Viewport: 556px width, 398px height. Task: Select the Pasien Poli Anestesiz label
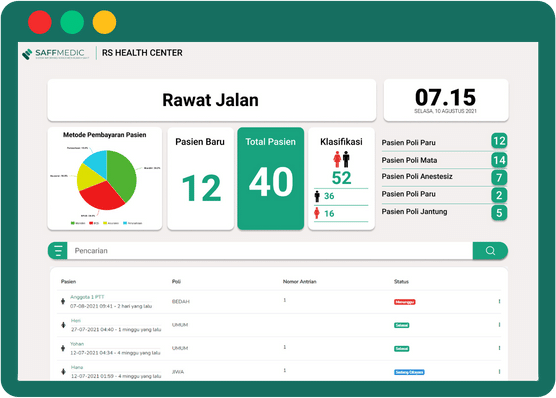coord(417,177)
